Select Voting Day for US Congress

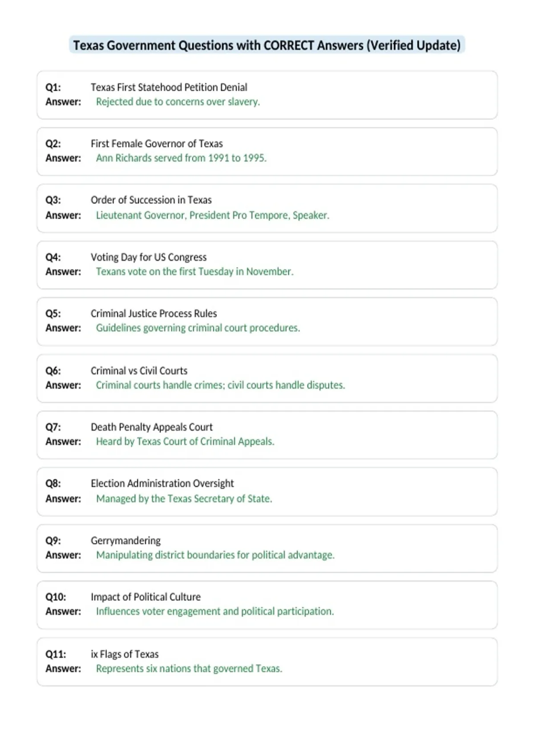(149, 257)
